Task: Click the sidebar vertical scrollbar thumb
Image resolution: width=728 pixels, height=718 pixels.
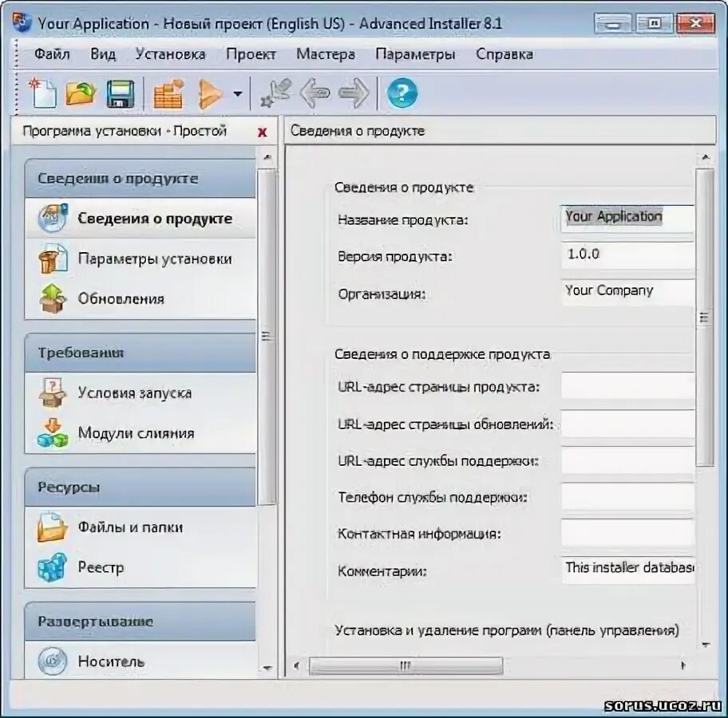Action: (267, 336)
